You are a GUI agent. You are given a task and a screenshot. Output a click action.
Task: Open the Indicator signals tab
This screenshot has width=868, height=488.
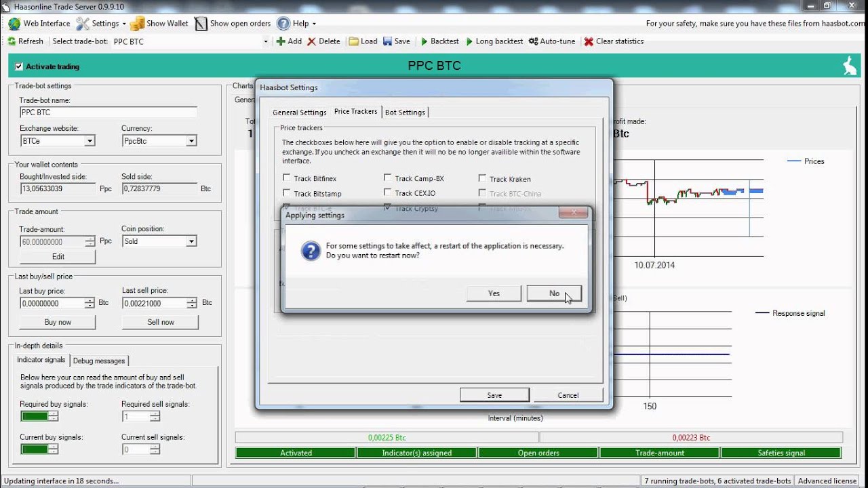coord(41,360)
